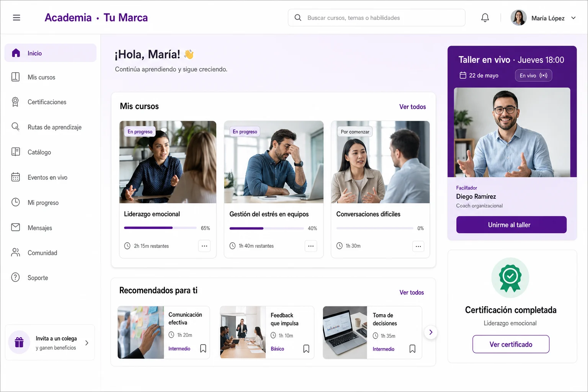
Task: Click the notifications bell icon
Action: 485,18
